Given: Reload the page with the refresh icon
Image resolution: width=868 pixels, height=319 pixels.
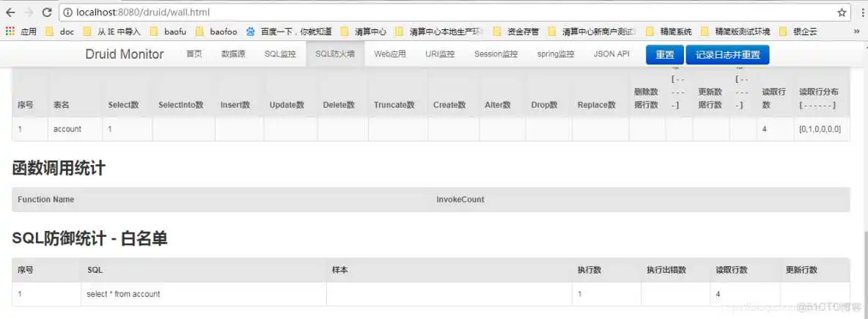Looking at the screenshot, I should point(47,12).
